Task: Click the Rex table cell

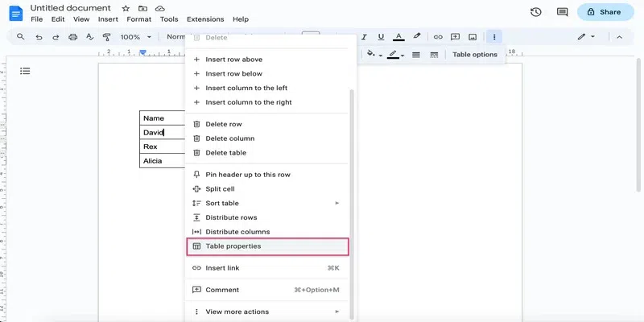Action: (x=163, y=147)
